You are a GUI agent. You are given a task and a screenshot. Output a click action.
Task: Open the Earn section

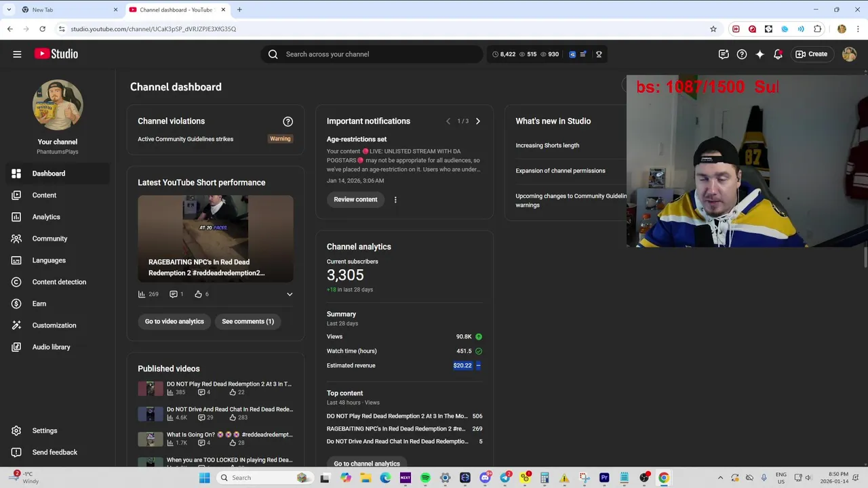click(58, 304)
